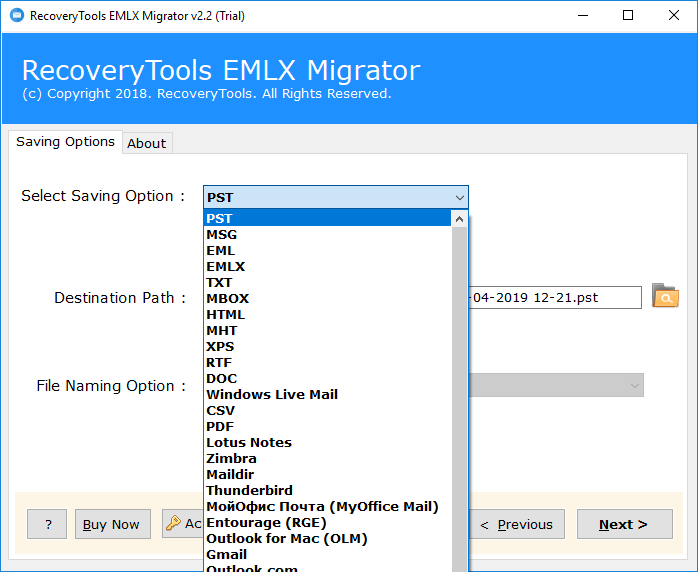The width and height of the screenshot is (698, 572).
Task: Click the folder browse icon beside Destination Path
Action: coord(665,296)
